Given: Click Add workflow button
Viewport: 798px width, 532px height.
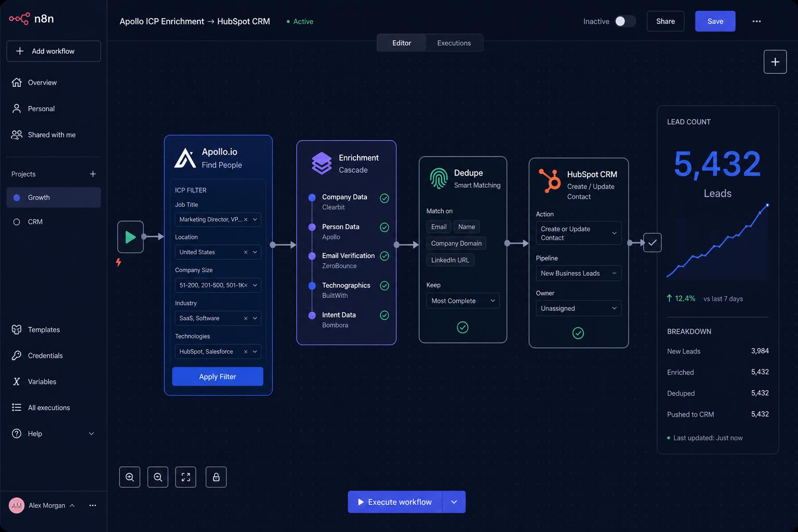Looking at the screenshot, I should (x=54, y=51).
